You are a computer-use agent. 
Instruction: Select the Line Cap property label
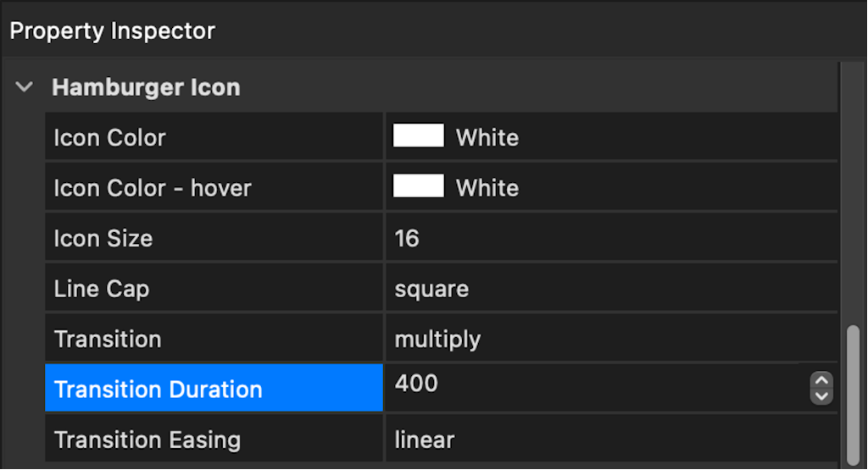[x=102, y=289]
